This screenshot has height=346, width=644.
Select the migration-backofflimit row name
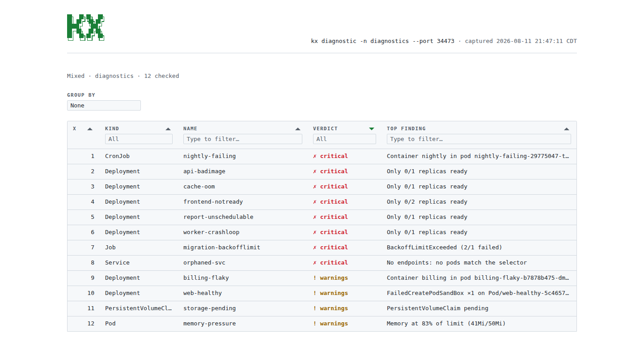[x=222, y=248]
